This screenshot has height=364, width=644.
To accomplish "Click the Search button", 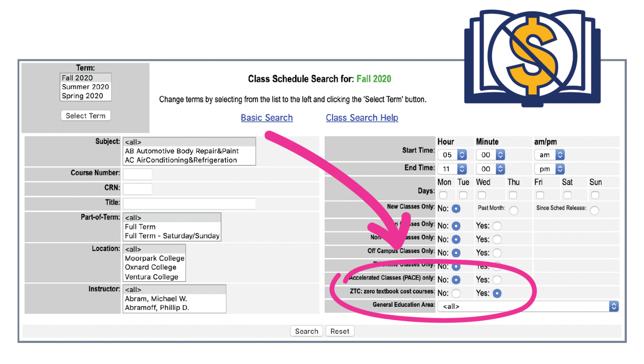I will pos(306,331).
